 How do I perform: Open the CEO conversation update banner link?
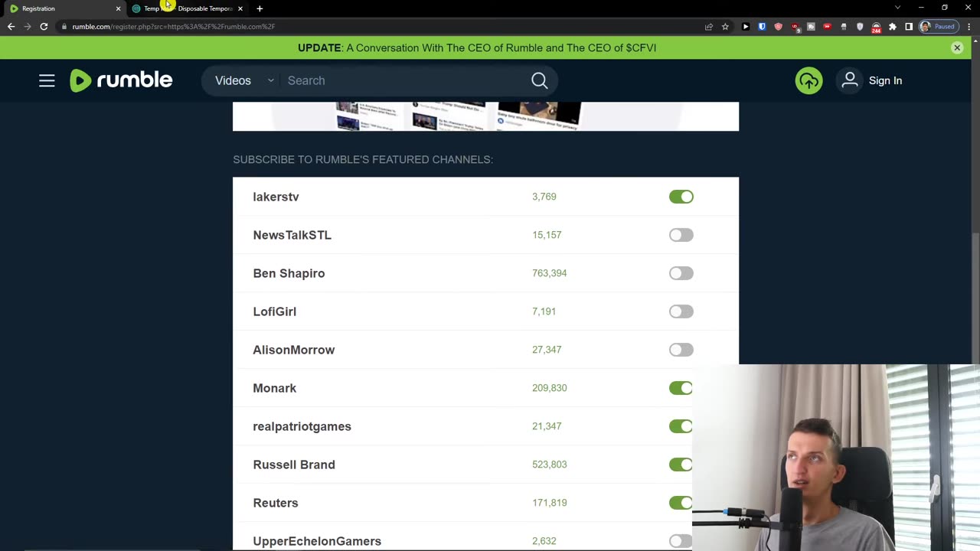click(x=477, y=47)
